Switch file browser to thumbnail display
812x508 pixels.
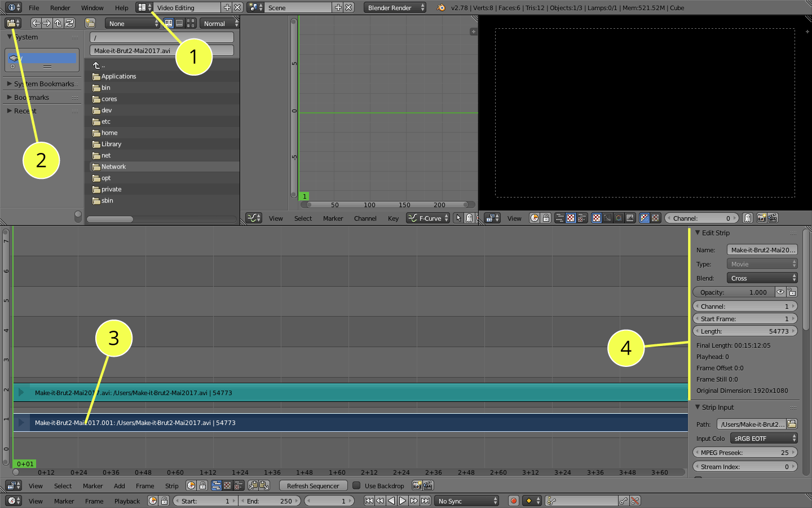pos(191,23)
